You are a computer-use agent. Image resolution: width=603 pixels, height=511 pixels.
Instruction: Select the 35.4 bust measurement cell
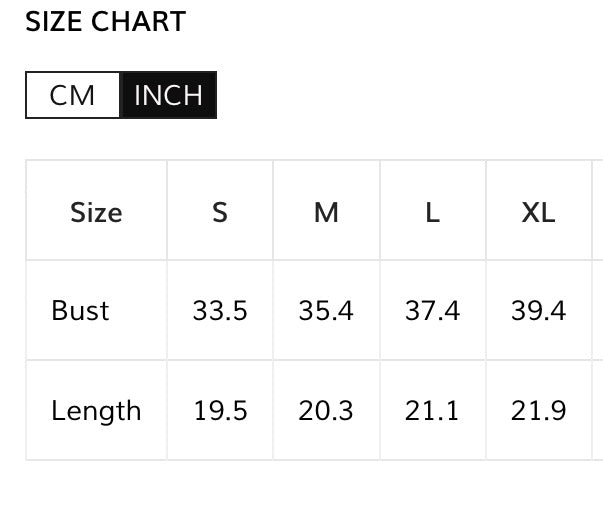tap(326, 311)
